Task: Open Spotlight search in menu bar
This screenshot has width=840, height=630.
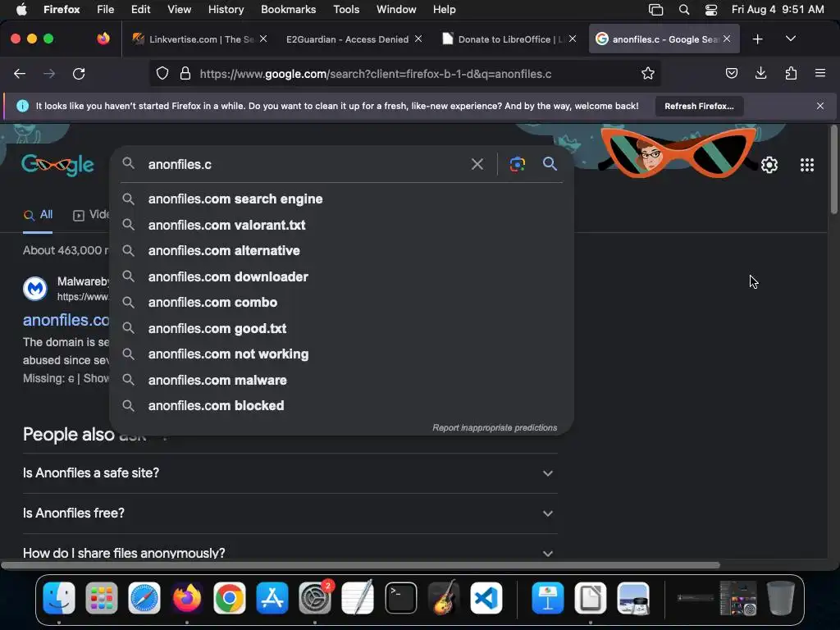Action: point(684,10)
